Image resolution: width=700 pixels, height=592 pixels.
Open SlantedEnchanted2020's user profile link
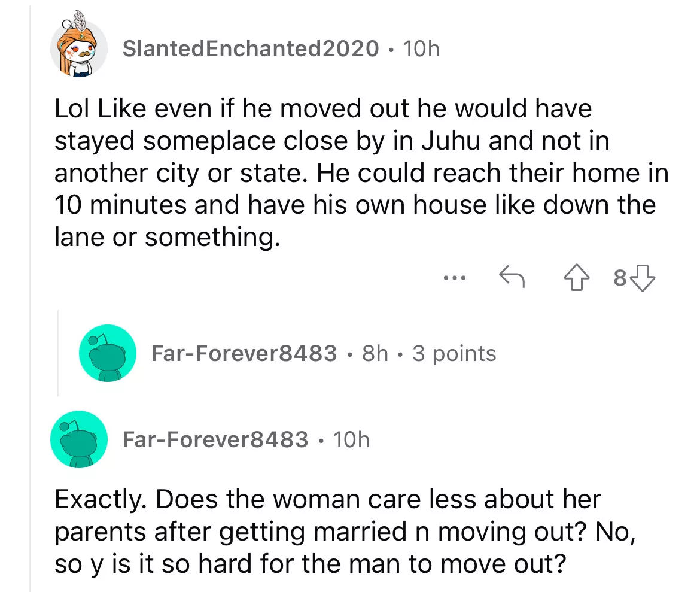(250, 48)
